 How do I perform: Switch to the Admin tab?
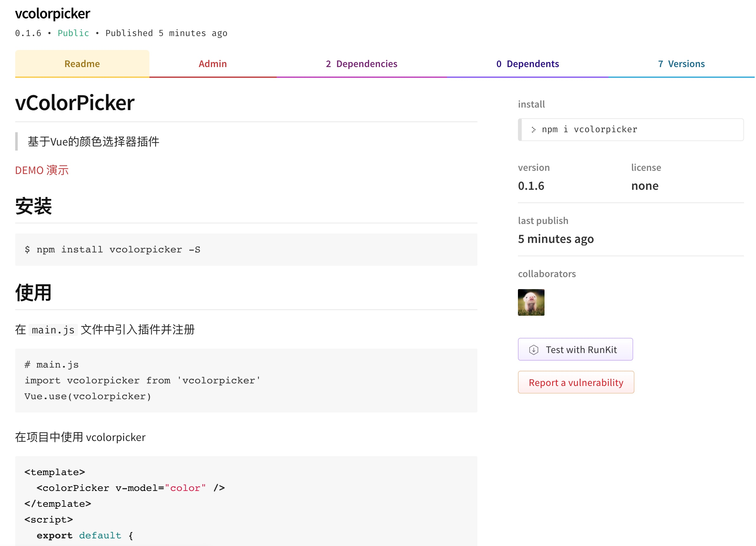(213, 64)
